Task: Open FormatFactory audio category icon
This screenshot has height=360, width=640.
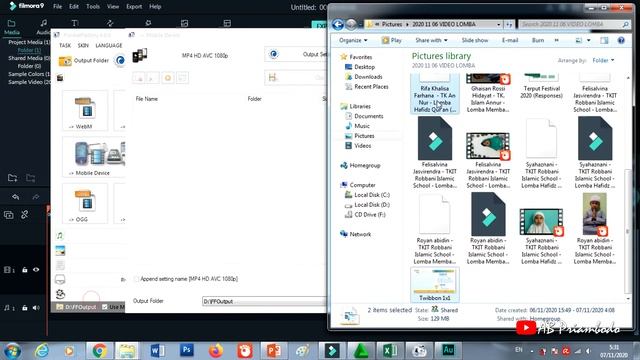Action: coord(60,236)
